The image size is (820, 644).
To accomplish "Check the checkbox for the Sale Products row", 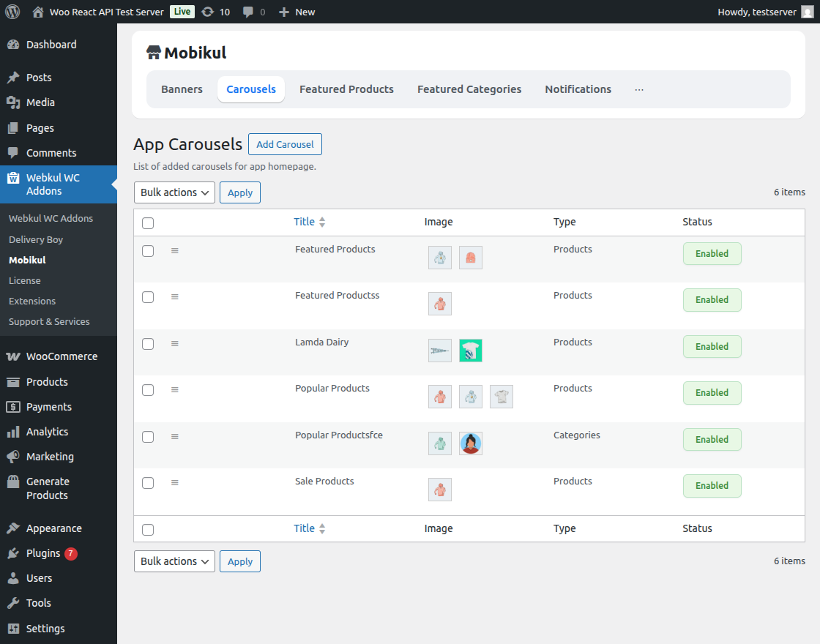I will (x=148, y=483).
